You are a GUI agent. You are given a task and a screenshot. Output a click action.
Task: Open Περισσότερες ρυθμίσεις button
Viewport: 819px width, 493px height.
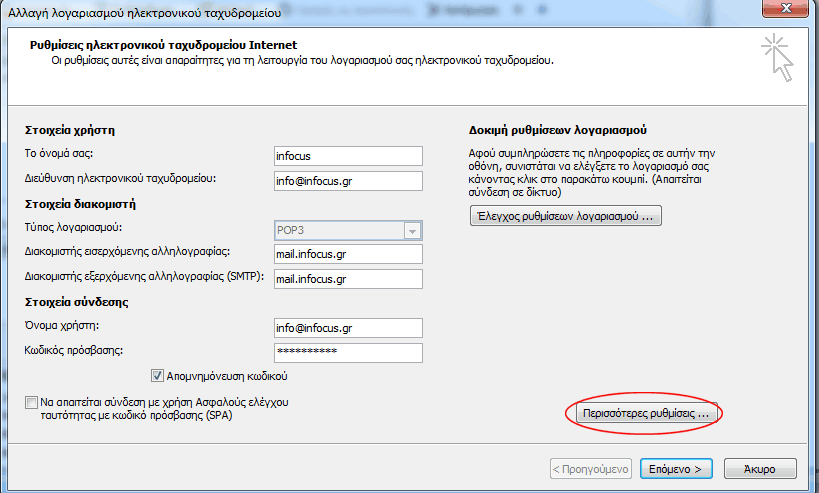[646, 413]
